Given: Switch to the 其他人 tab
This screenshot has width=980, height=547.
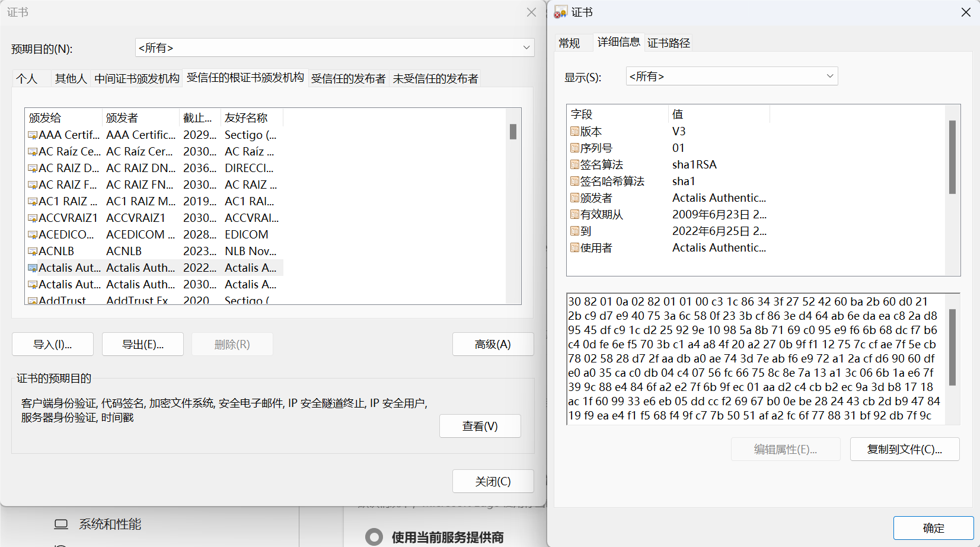Looking at the screenshot, I should coord(71,79).
